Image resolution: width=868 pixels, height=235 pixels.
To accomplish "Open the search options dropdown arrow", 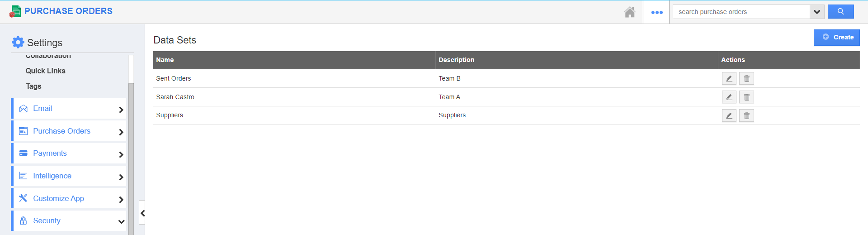I will coord(816,12).
